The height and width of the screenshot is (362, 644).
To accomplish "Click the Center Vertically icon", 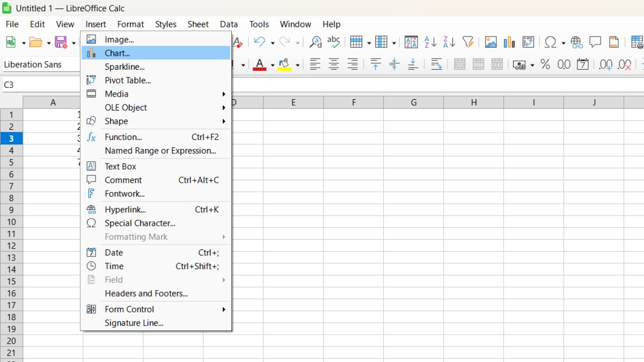I will click(x=394, y=64).
